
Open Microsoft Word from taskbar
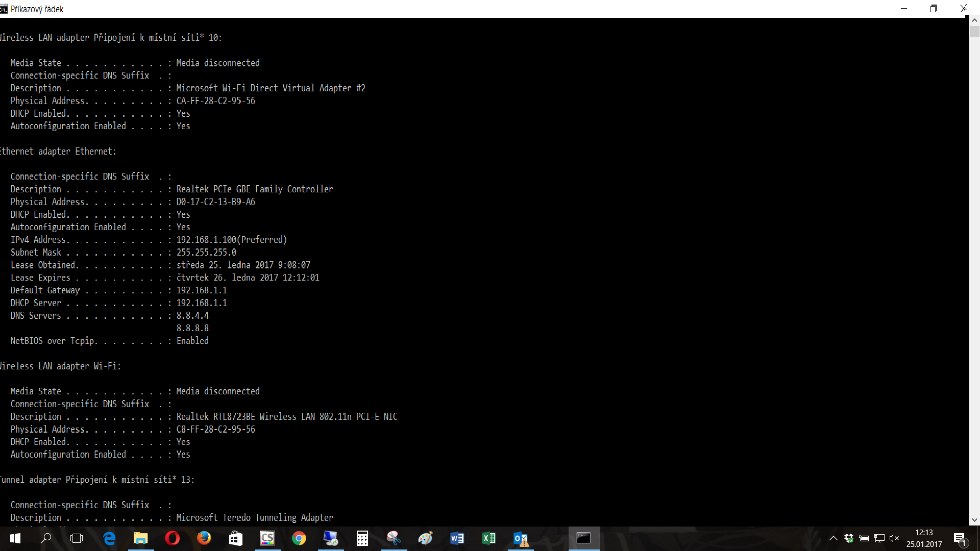pos(457,538)
